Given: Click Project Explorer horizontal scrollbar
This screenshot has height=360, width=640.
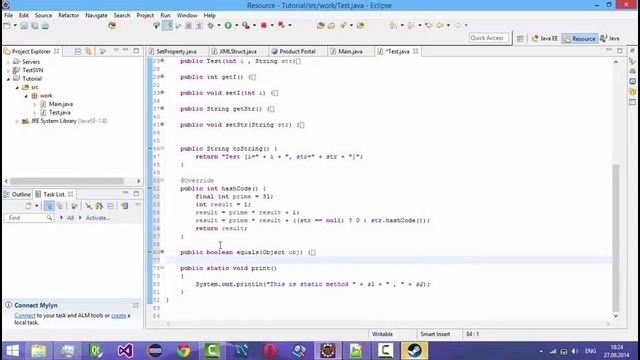Looking at the screenshot, I should tap(67, 181).
